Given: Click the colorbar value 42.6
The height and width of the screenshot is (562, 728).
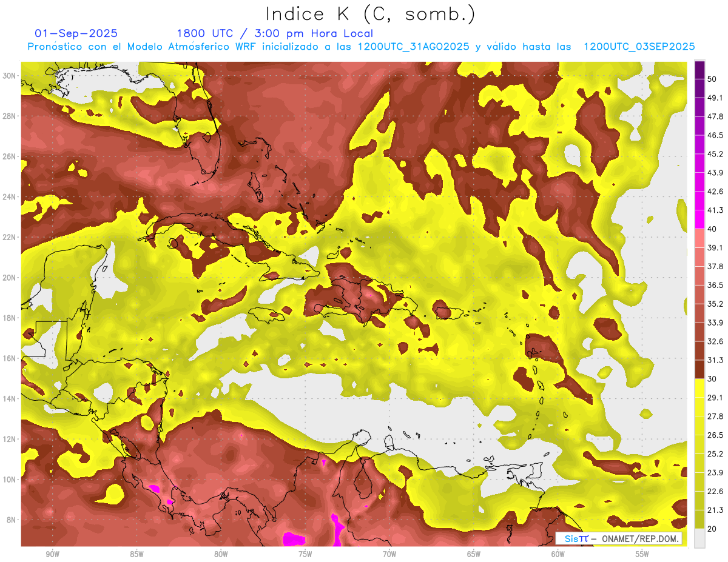Looking at the screenshot, I should (715, 192).
